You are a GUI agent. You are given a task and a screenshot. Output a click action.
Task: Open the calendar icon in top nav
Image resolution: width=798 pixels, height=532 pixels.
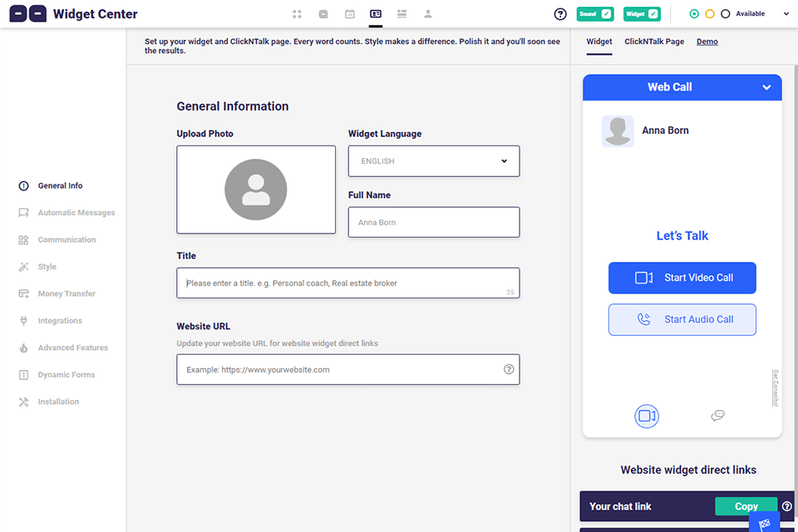[x=350, y=14]
